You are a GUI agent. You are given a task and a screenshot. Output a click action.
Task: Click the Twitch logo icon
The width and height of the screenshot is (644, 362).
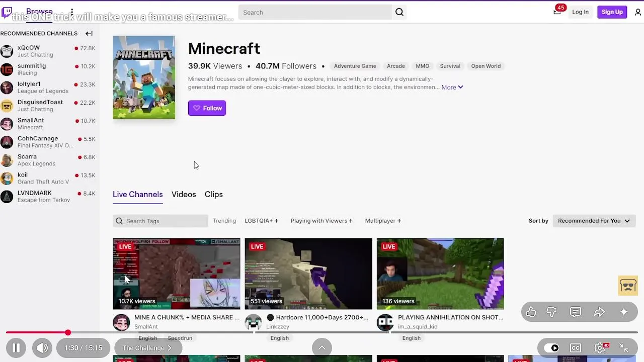click(x=7, y=12)
